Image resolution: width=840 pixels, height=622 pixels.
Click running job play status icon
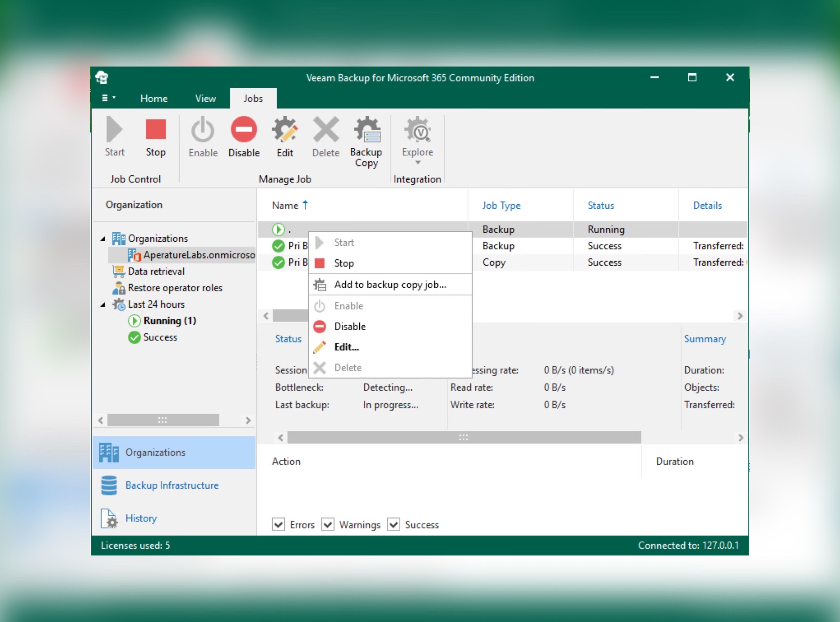(278, 229)
